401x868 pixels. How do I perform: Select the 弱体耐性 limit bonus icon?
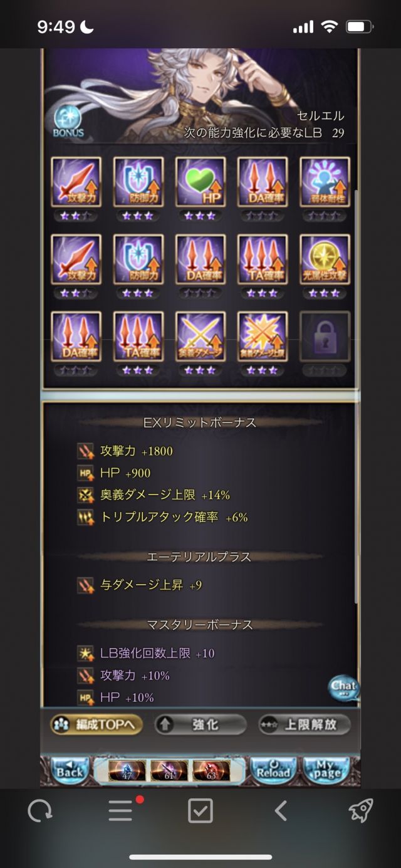coord(325,182)
